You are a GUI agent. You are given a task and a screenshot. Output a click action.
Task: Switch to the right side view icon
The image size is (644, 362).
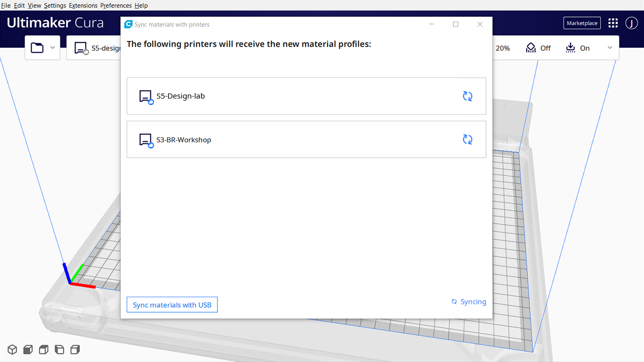[75, 349]
